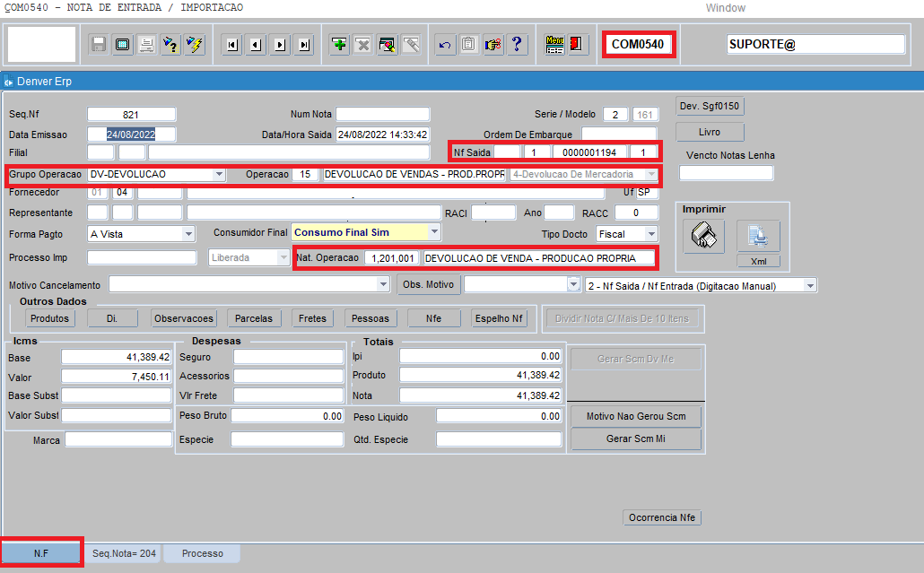Click the Ocorrencia Nfe button
The image size is (924, 573).
tap(662, 517)
